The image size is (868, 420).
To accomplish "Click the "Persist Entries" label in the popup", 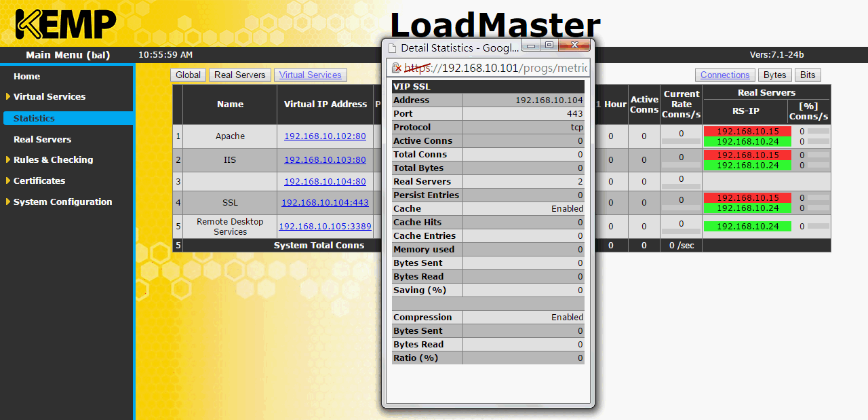I will pos(426,195).
